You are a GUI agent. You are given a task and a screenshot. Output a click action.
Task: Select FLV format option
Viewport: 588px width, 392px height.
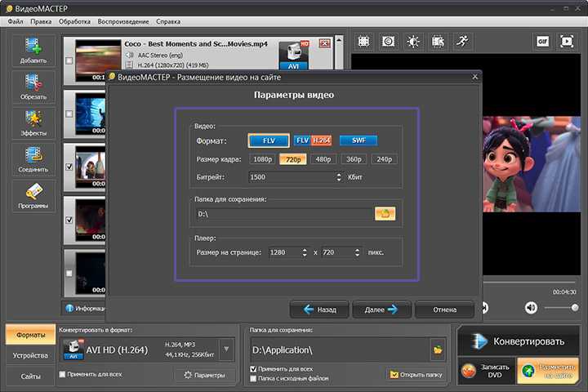point(269,140)
